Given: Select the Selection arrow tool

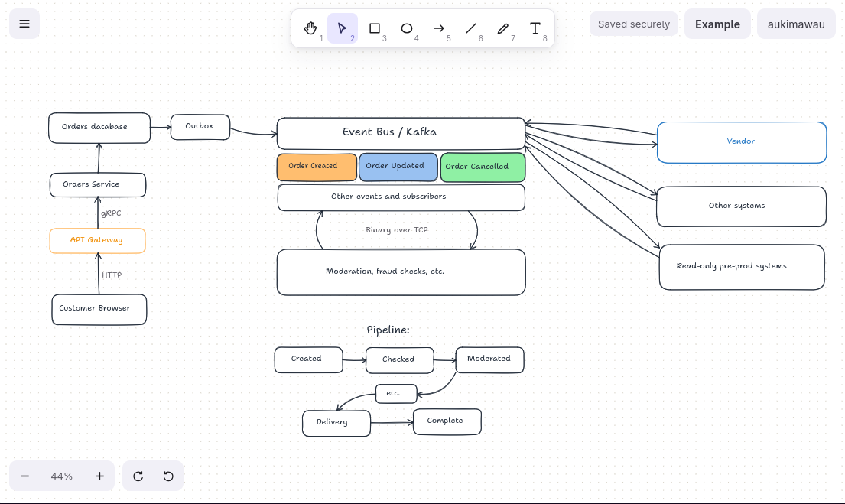Looking at the screenshot, I should click(x=342, y=28).
